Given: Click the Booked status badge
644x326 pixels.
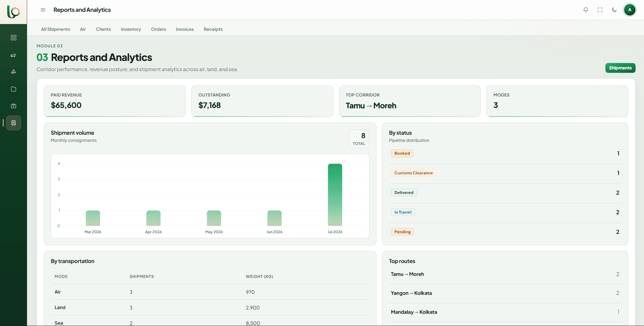Looking at the screenshot, I should pos(402,153).
